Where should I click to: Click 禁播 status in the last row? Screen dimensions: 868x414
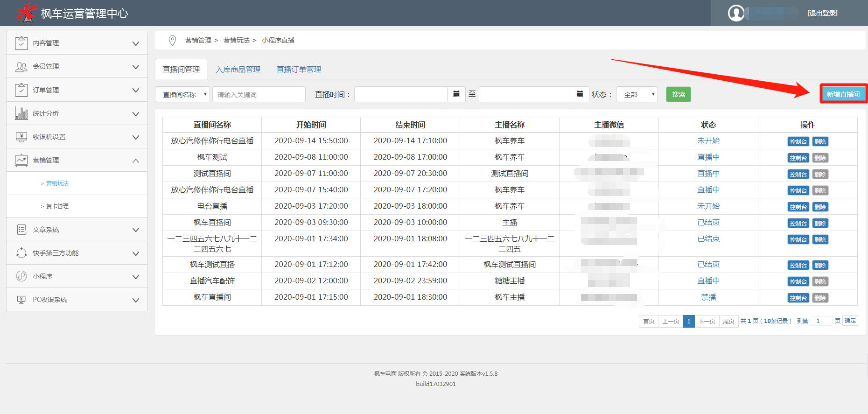[708, 297]
